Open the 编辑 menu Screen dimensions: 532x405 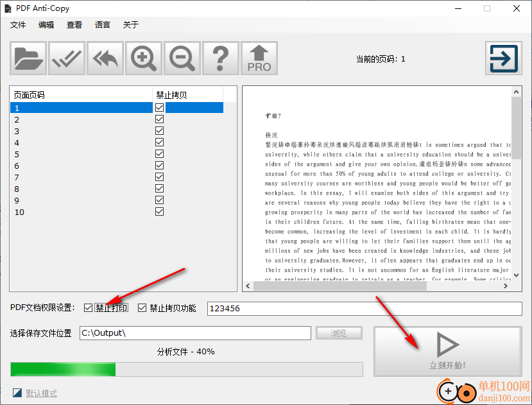pos(46,25)
